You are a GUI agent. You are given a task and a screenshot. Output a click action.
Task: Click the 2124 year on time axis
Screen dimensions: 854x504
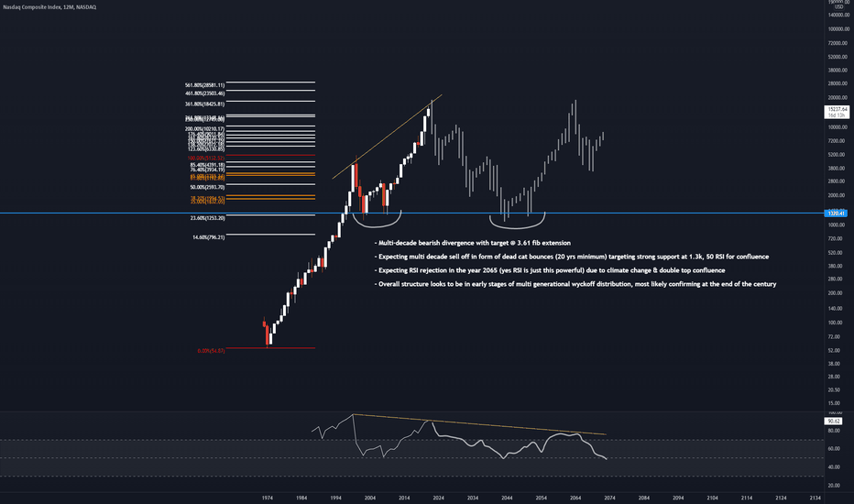(781, 498)
